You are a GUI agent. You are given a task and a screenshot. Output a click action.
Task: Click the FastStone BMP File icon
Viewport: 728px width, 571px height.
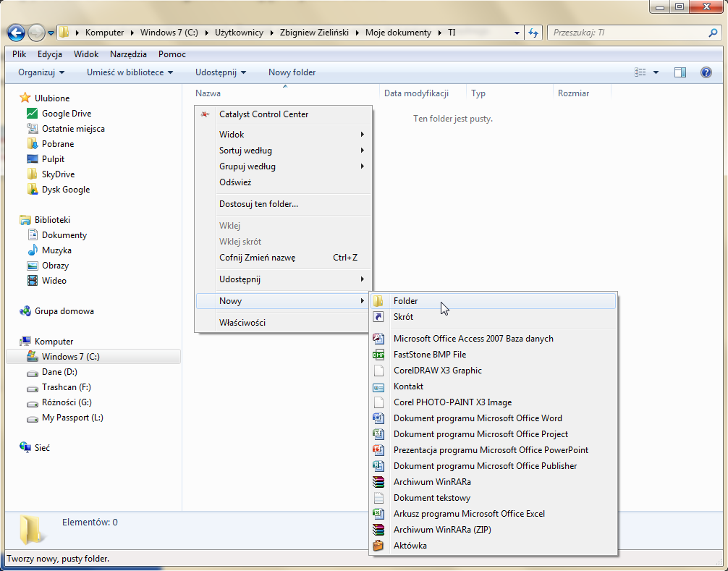pyautogui.click(x=378, y=355)
